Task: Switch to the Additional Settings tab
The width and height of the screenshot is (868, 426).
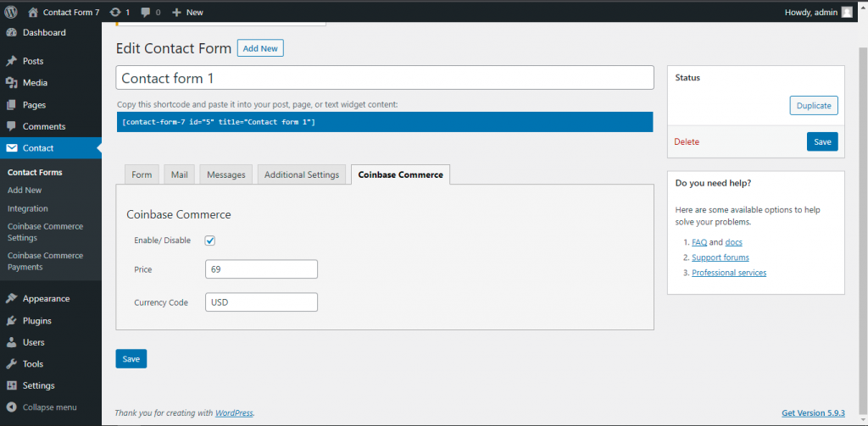Action: [302, 174]
